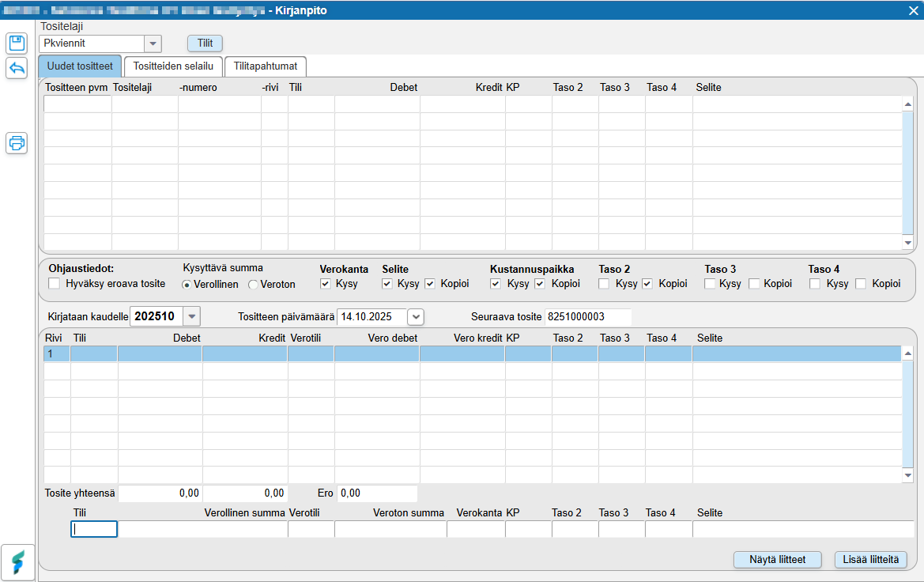The height and width of the screenshot is (582, 924).
Task: Close the Kirjanpito window
Action: (x=913, y=10)
